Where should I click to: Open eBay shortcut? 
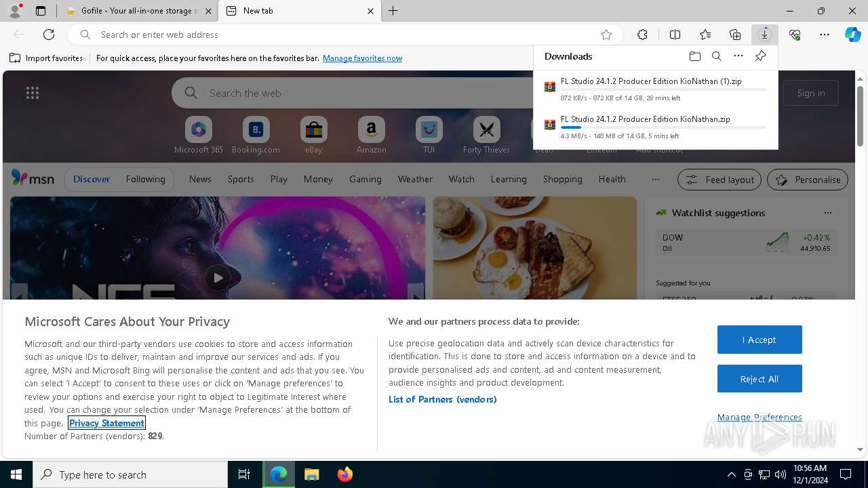[313, 136]
